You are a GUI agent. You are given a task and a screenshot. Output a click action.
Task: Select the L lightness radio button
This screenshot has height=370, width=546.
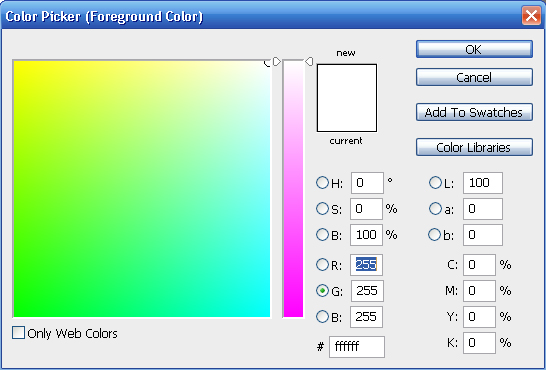[435, 182]
